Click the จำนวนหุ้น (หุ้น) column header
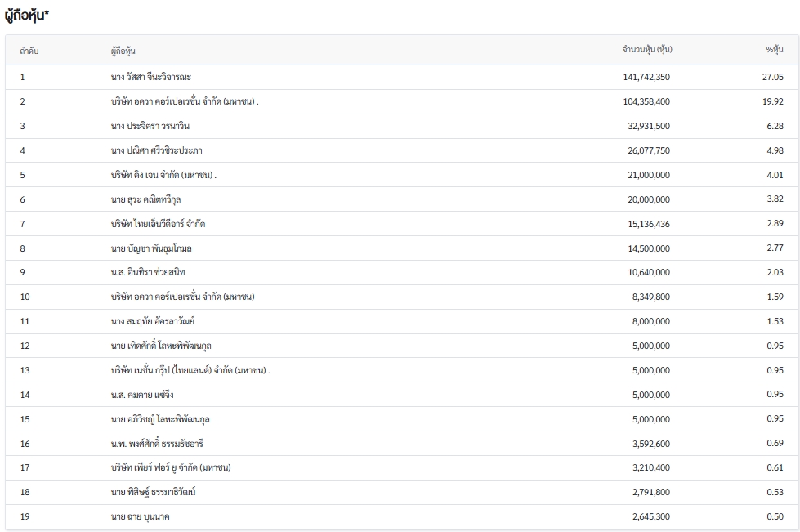Image resolution: width=800 pixels, height=532 pixels. pos(646,51)
